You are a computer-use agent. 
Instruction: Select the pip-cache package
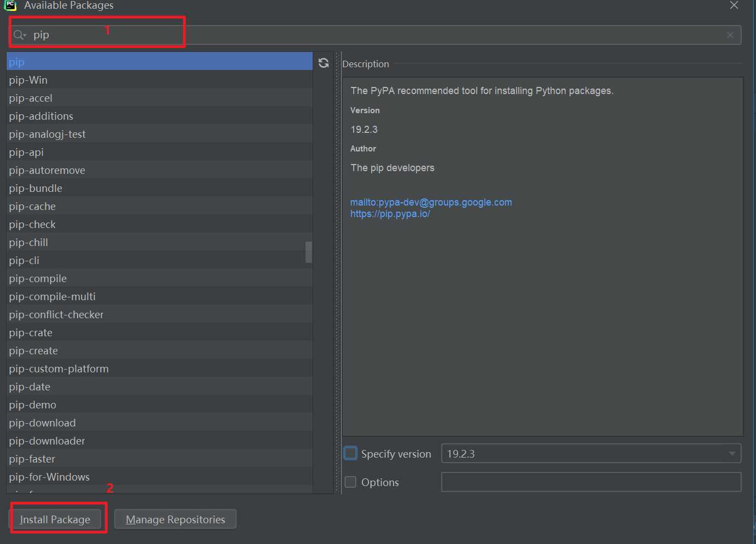click(159, 206)
